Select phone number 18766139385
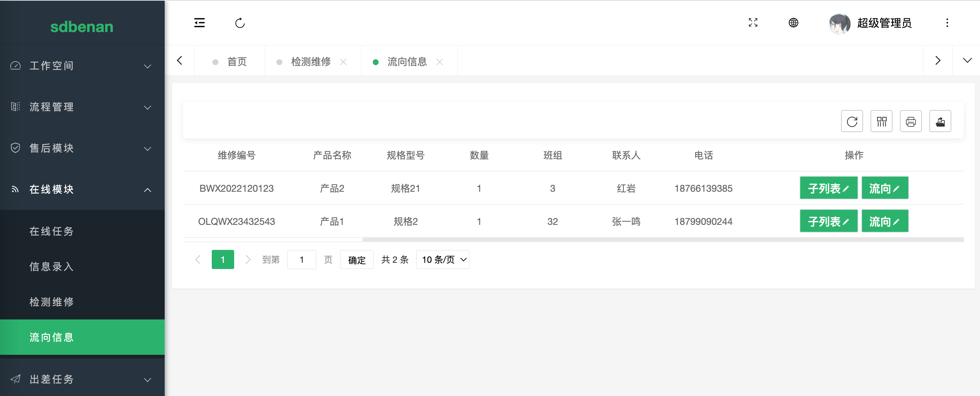Viewport: 980px width, 396px height. (x=703, y=188)
